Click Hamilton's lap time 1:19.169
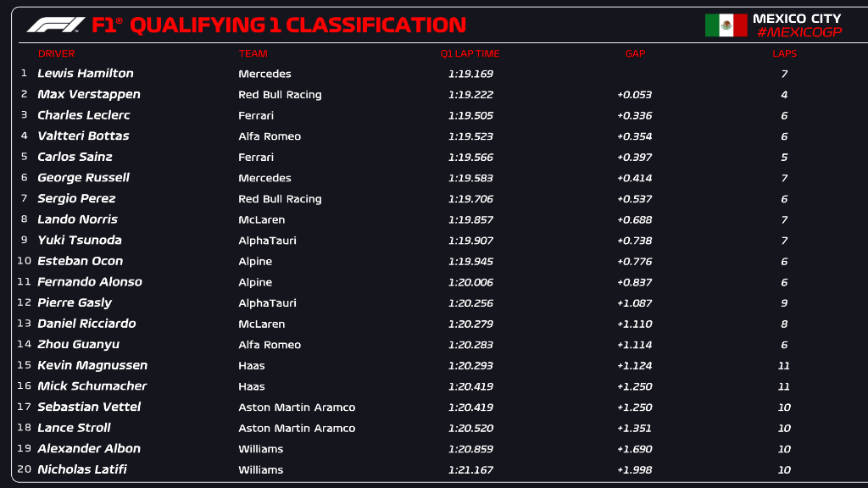Viewport: 868px width, 488px height. (470, 74)
